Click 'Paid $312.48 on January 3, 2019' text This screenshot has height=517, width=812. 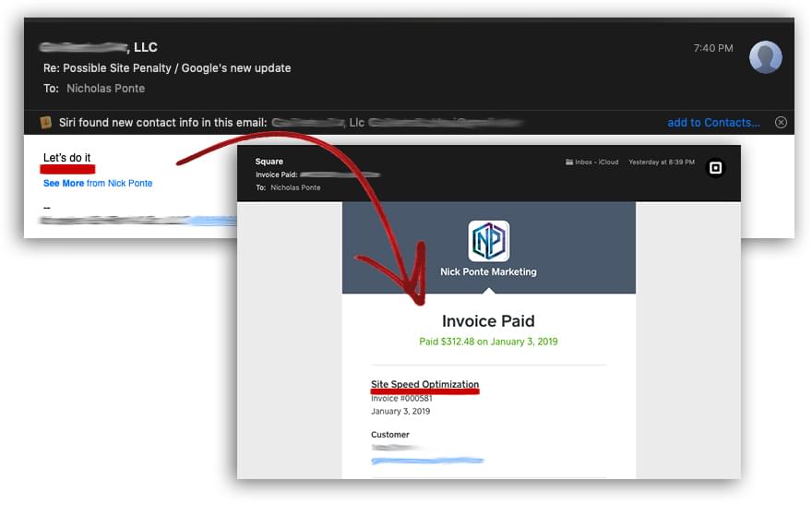[488, 342]
